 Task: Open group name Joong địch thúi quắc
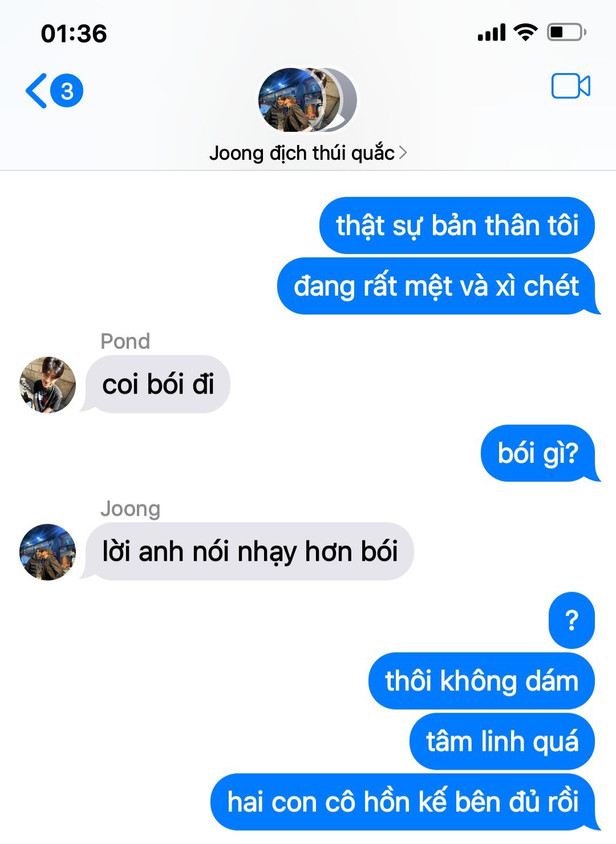(x=302, y=153)
